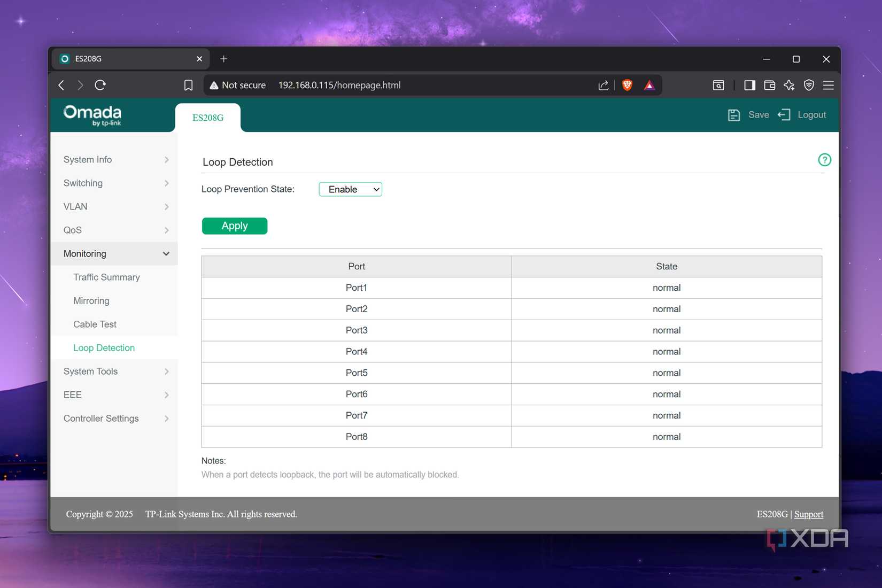The height and width of the screenshot is (588, 882).
Task: Open Brave Shields lion icon
Action: (x=627, y=85)
